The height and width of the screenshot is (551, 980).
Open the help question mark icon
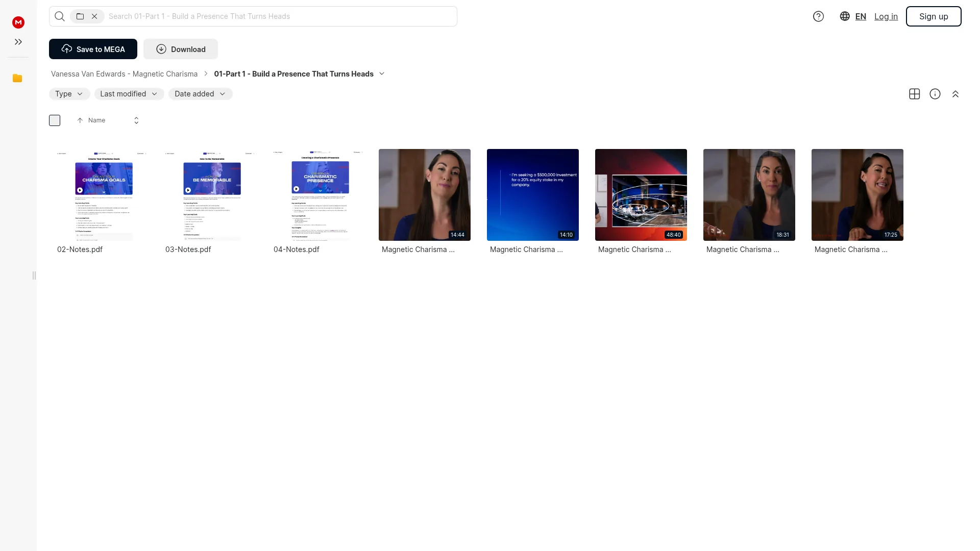click(818, 16)
